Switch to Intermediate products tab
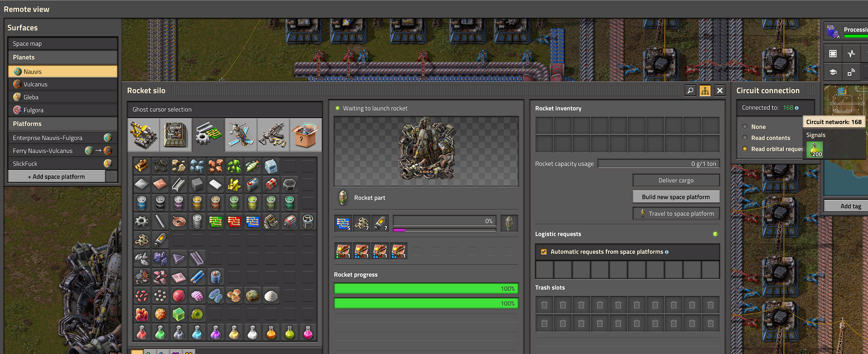 click(208, 135)
